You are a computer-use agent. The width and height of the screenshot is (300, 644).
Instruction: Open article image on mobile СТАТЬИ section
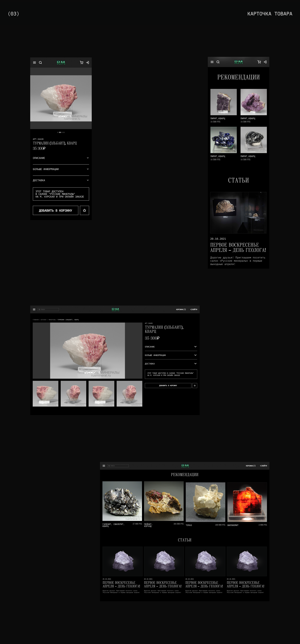click(x=238, y=213)
